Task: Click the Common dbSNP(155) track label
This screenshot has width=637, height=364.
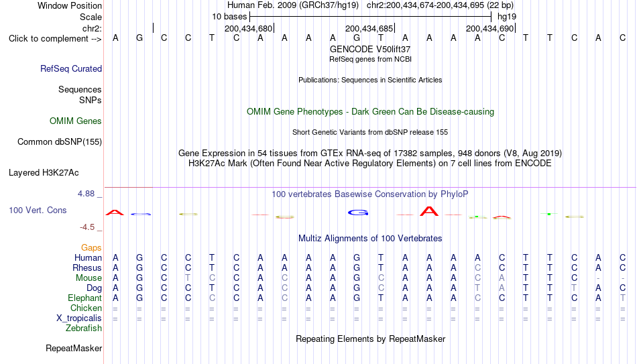Action: coord(59,142)
